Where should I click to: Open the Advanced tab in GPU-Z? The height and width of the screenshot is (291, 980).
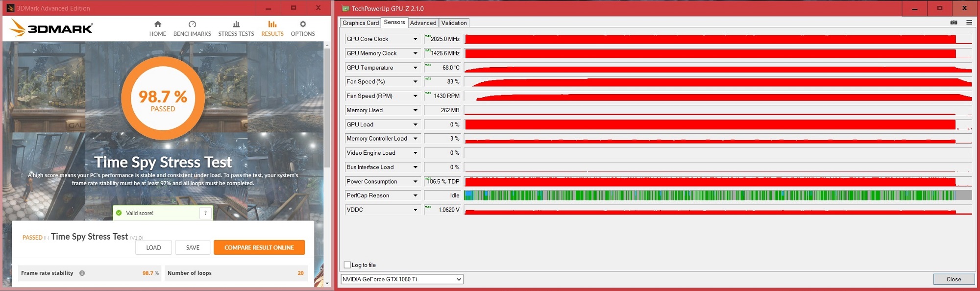[x=423, y=23]
